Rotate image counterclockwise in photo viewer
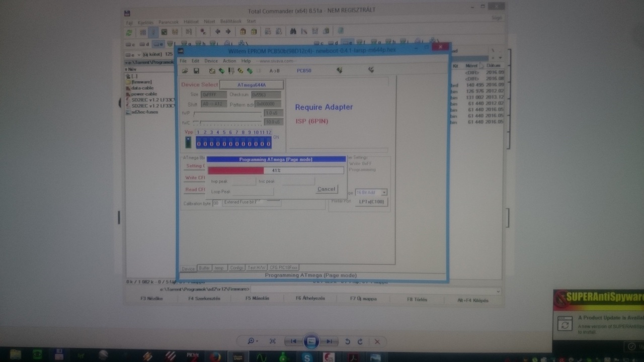The image size is (644, 362). [x=348, y=341]
